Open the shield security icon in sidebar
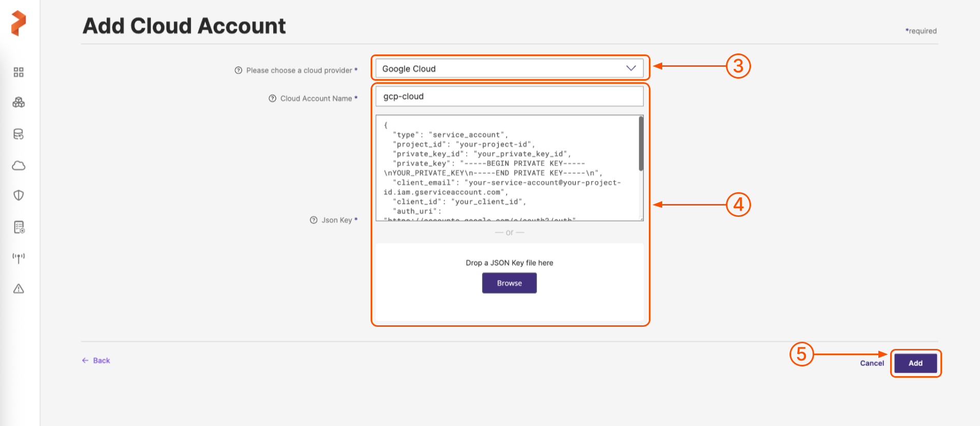The height and width of the screenshot is (426, 980). 18,195
